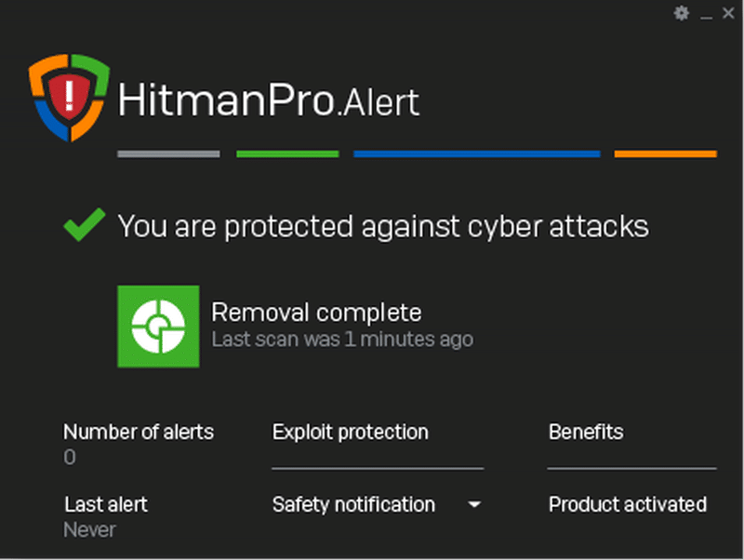Click the Product activated link
The height and width of the screenshot is (560, 744).
point(628,504)
